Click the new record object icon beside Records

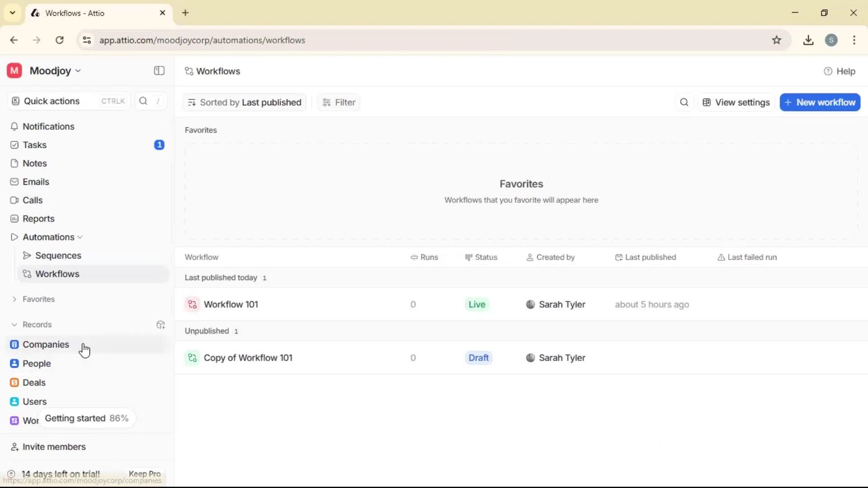160,325
